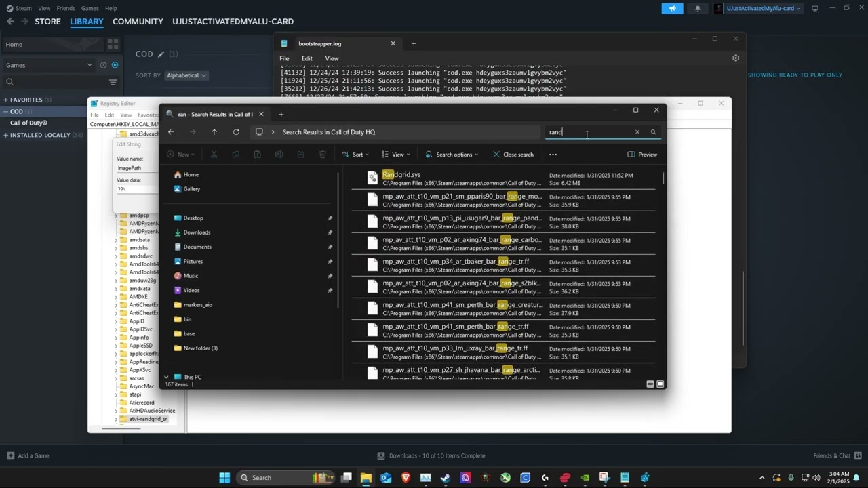Close the bootstrapper.log tab in Notepad
The image size is (868, 488).
click(393, 43)
